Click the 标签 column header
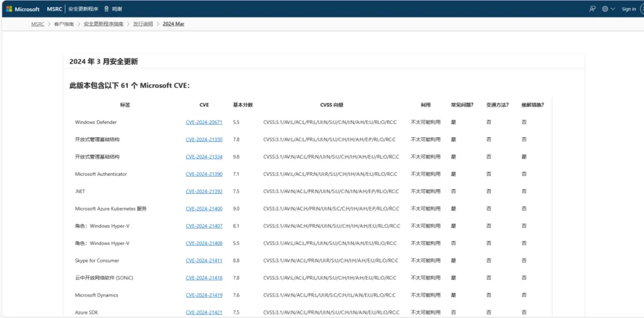This screenshot has width=644, height=318. coord(125,105)
